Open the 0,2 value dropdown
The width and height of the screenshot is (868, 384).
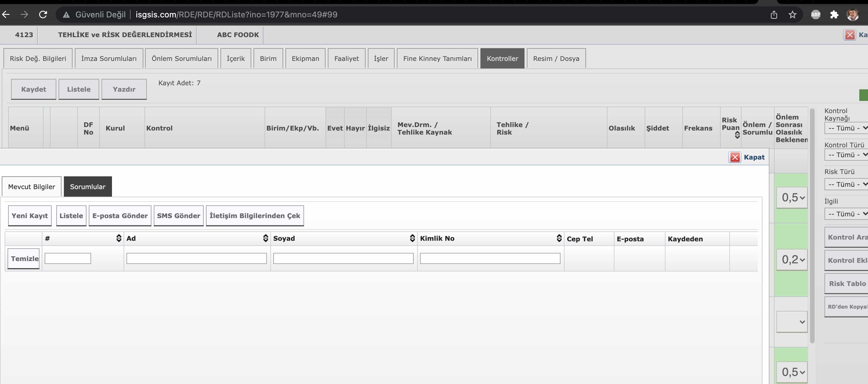(792, 260)
